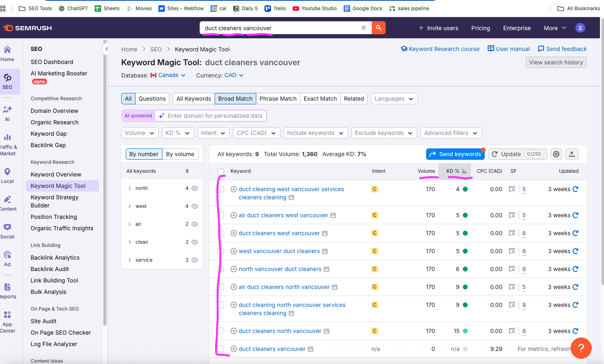This screenshot has width=604, height=364.
Task: Change the Canada database dropdown
Action: point(168,75)
